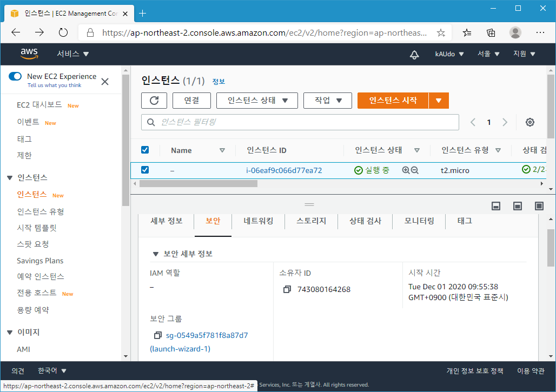556x392 pixels.
Task: Open the browser favorites list
Action: [x=467, y=33]
